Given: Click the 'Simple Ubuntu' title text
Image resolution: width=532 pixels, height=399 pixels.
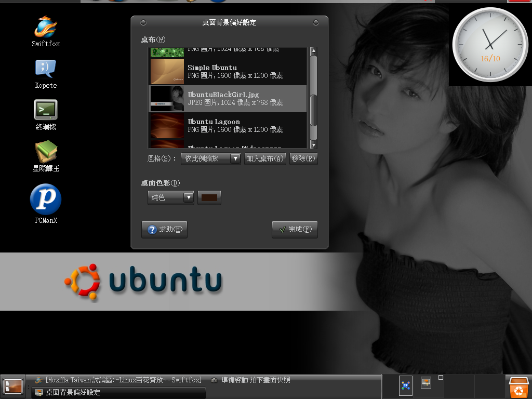Looking at the screenshot, I should coord(212,68).
